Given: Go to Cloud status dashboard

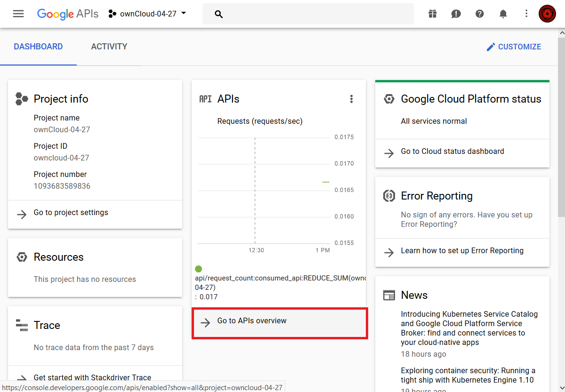Looking at the screenshot, I should pyautogui.click(x=452, y=152).
